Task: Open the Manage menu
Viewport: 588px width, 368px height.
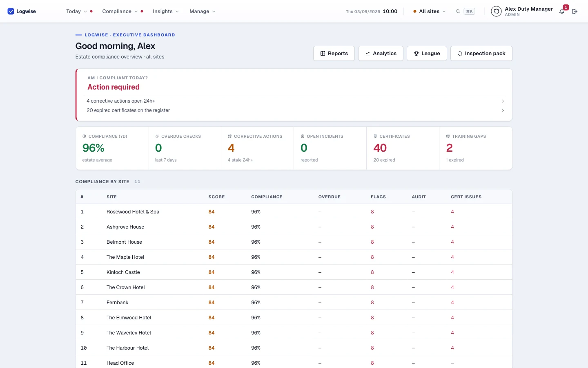Action: tap(202, 11)
